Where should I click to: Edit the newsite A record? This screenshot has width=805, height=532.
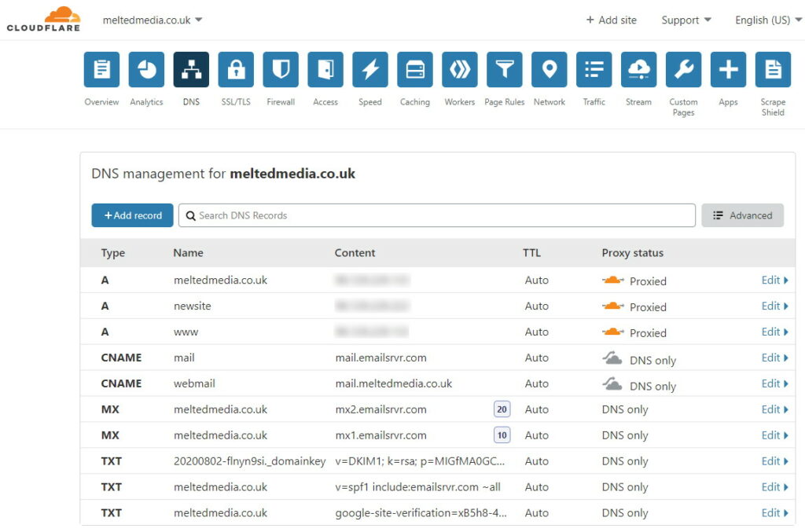pos(774,306)
